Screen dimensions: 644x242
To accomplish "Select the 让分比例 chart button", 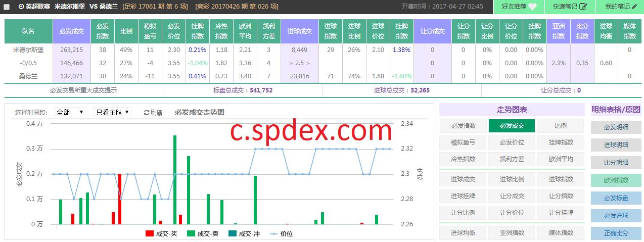I will (x=463, y=212).
